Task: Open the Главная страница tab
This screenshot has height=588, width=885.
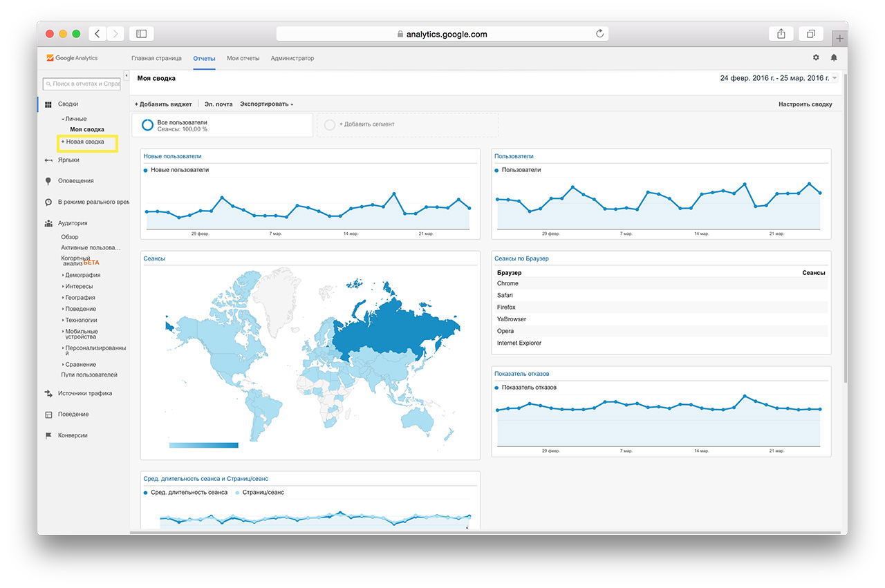Action: click(156, 59)
